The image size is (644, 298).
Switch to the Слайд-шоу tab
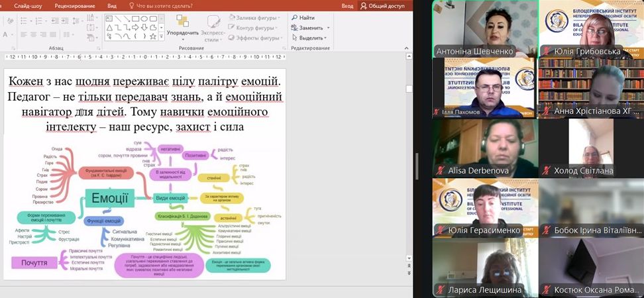tap(28, 5)
